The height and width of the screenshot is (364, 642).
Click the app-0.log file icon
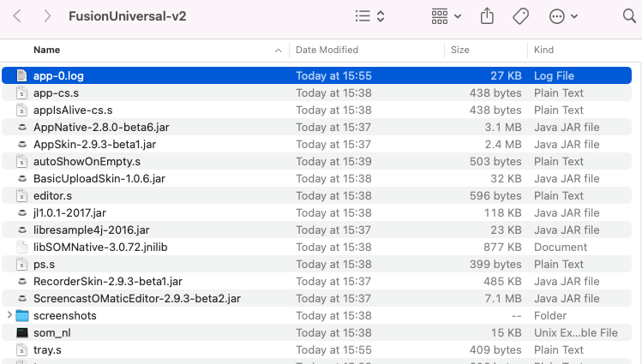pyautogui.click(x=22, y=76)
